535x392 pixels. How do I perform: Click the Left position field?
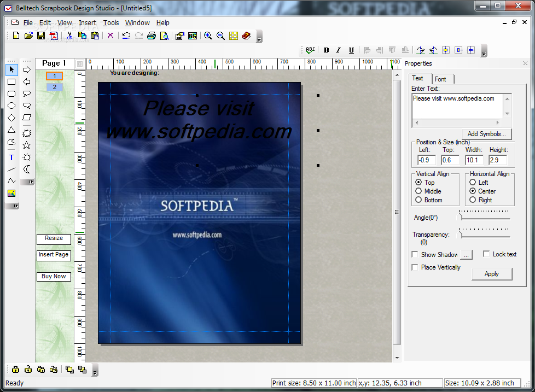point(427,160)
